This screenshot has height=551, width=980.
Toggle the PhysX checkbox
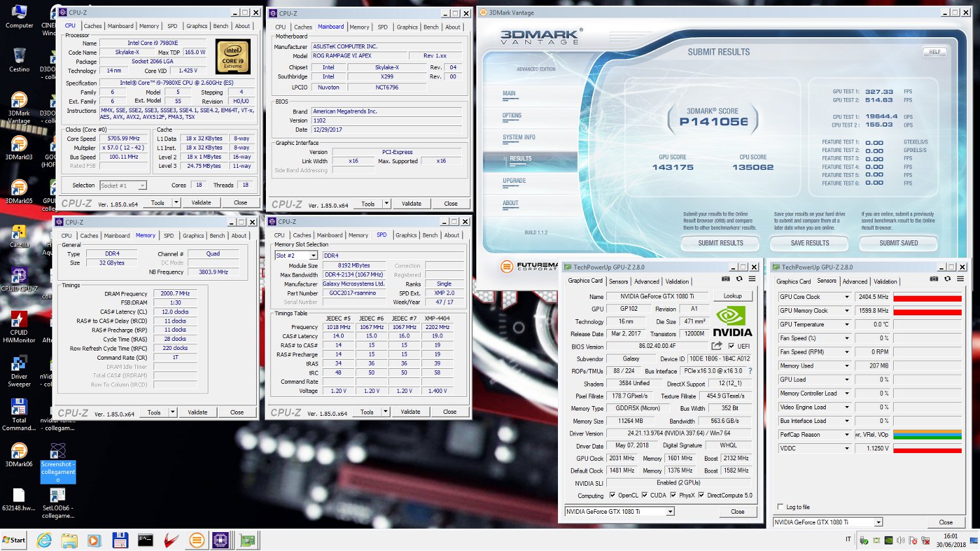click(x=673, y=495)
